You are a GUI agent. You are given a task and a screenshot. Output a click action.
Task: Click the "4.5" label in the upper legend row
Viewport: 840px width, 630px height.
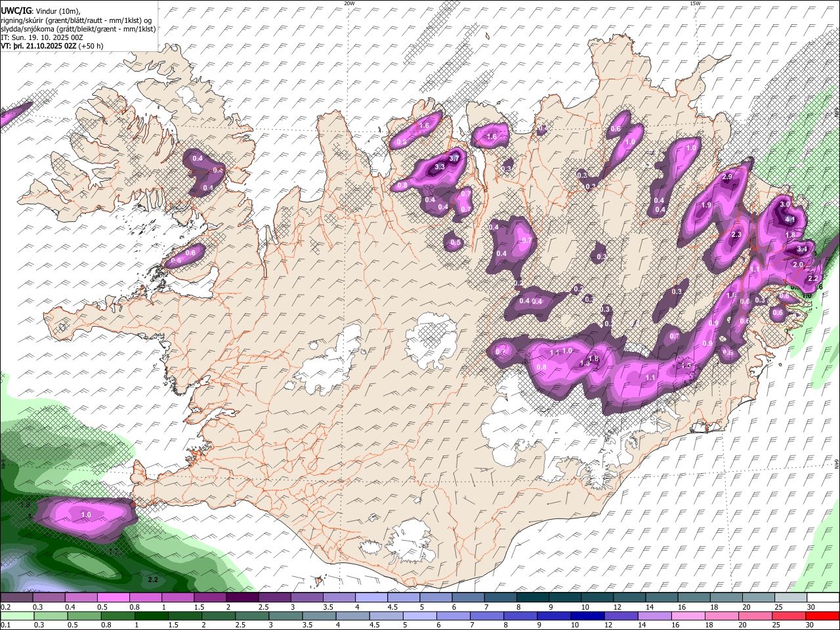click(x=392, y=607)
